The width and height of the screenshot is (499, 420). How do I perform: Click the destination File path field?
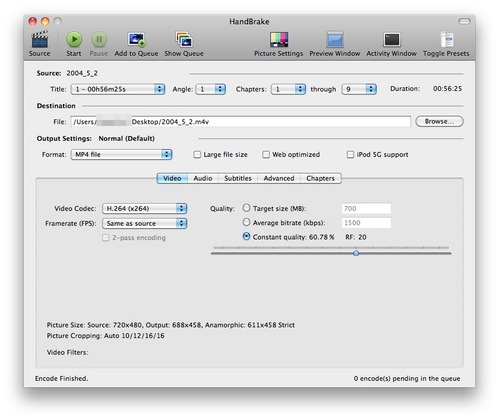pos(240,122)
